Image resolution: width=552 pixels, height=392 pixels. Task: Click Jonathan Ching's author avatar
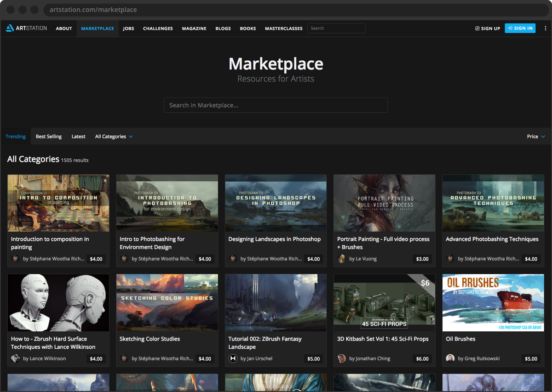pyautogui.click(x=341, y=358)
